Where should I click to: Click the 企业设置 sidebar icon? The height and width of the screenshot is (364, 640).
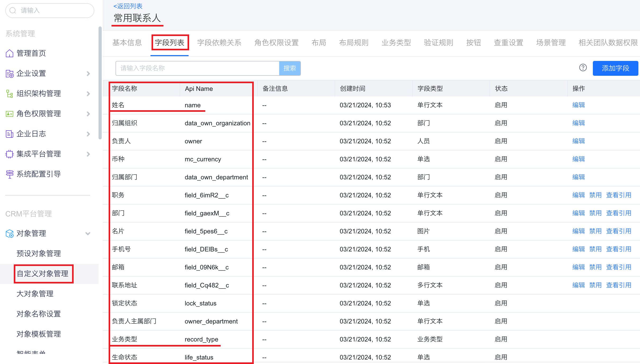pyautogui.click(x=10, y=74)
